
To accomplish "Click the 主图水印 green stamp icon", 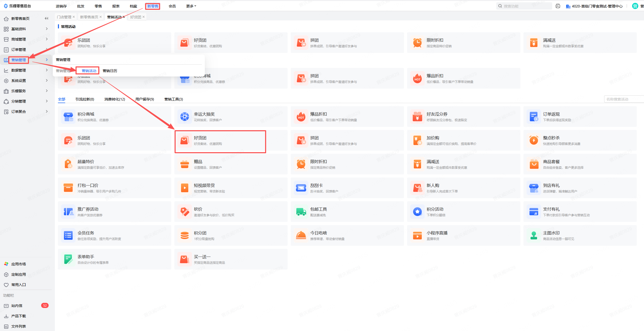I will click(x=534, y=236).
